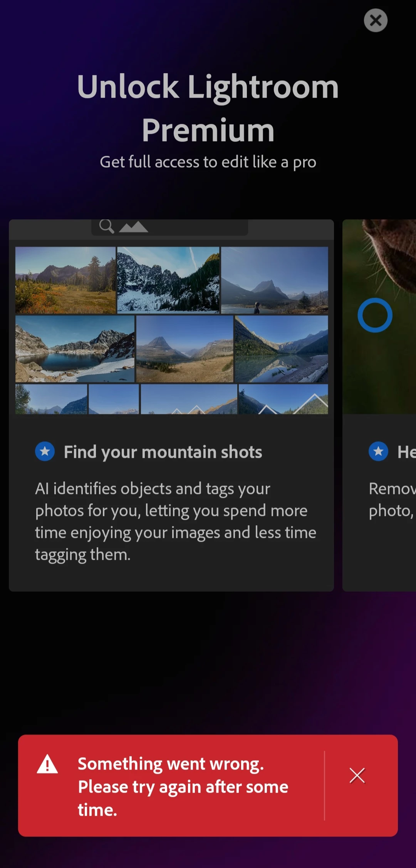This screenshot has width=416, height=868.
Task: Tap the blue healing circle on the animal photo
Action: (375, 315)
